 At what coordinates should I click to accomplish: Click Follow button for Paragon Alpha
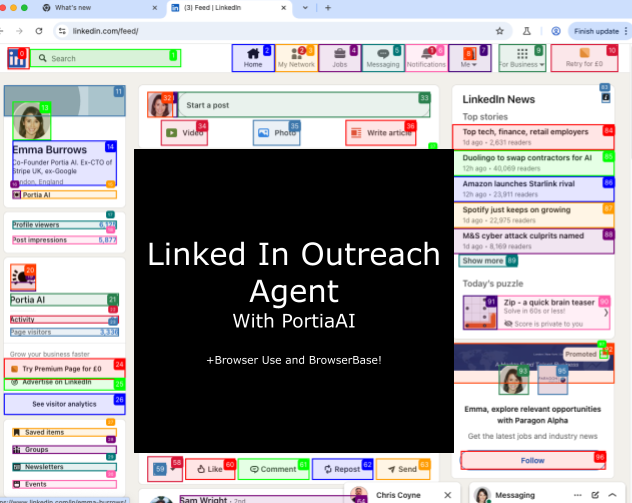(533, 460)
